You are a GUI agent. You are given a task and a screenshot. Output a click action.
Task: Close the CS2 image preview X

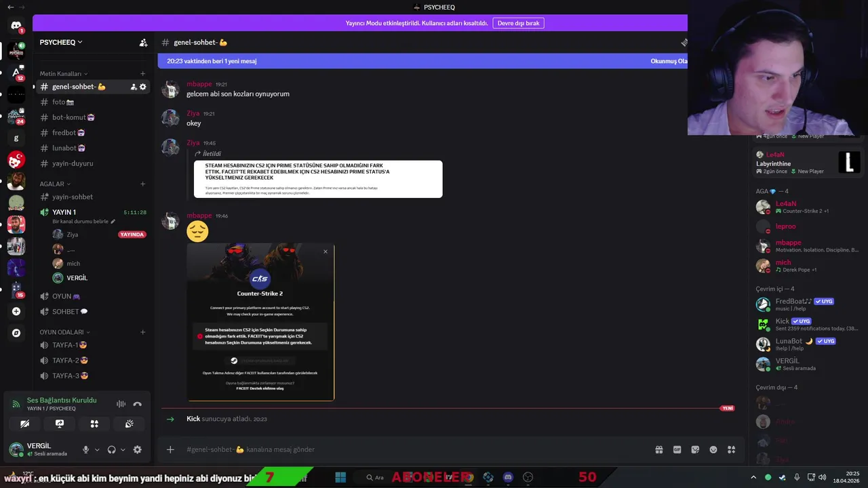click(x=325, y=251)
